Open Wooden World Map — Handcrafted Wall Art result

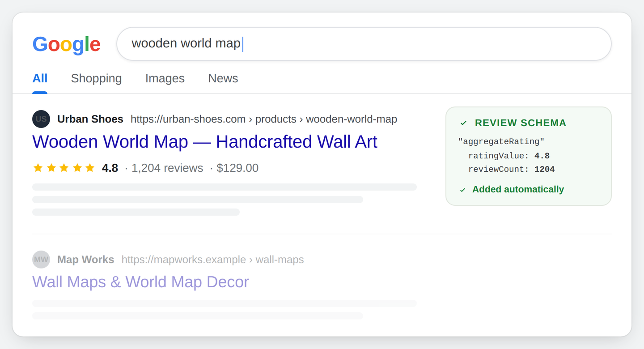(x=205, y=142)
